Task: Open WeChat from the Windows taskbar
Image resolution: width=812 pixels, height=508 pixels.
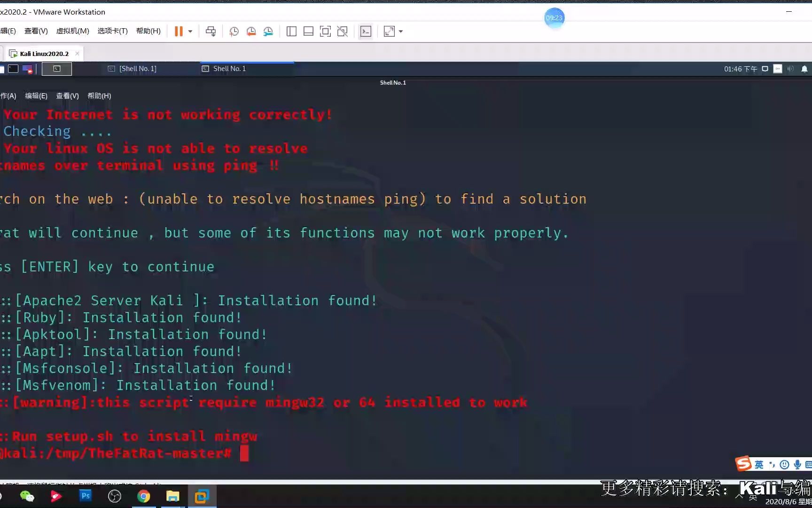Action: pyautogui.click(x=27, y=496)
